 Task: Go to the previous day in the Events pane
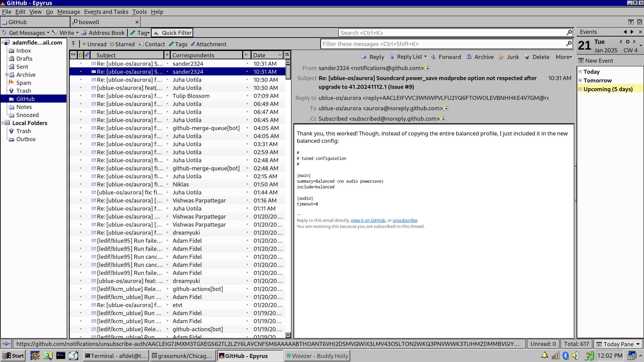pyautogui.click(x=621, y=42)
